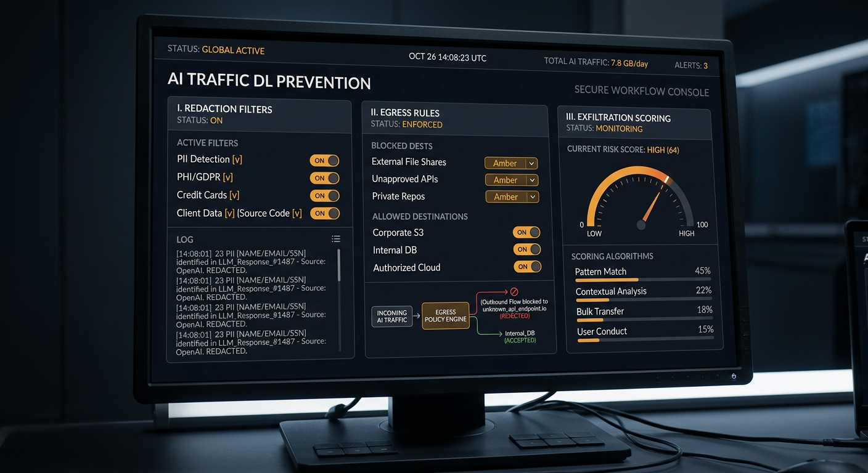Click the Exfiltration STATUS: MONITORING text
The height and width of the screenshot is (473, 868).
click(x=605, y=129)
